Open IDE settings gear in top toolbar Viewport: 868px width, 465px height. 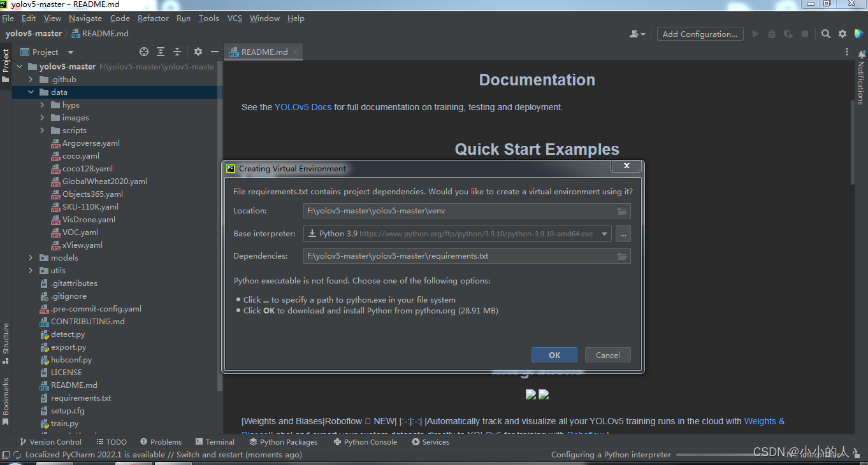pos(843,34)
